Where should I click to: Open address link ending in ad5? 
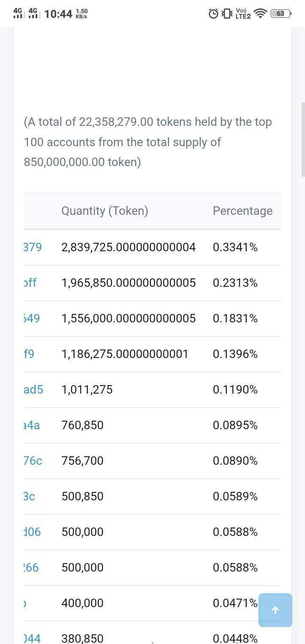tap(33, 389)
